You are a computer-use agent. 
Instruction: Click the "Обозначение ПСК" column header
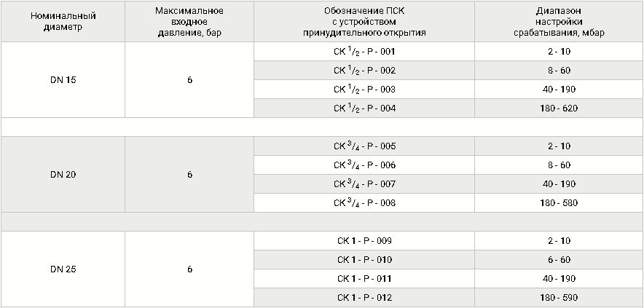click(364, 21)
